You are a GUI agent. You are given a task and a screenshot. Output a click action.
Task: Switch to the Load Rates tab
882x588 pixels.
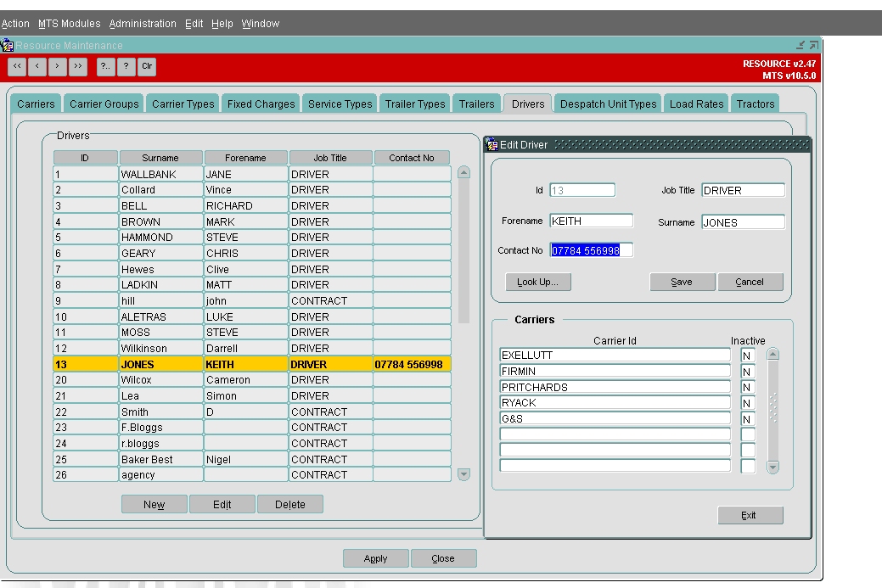(x=696, y=104)
